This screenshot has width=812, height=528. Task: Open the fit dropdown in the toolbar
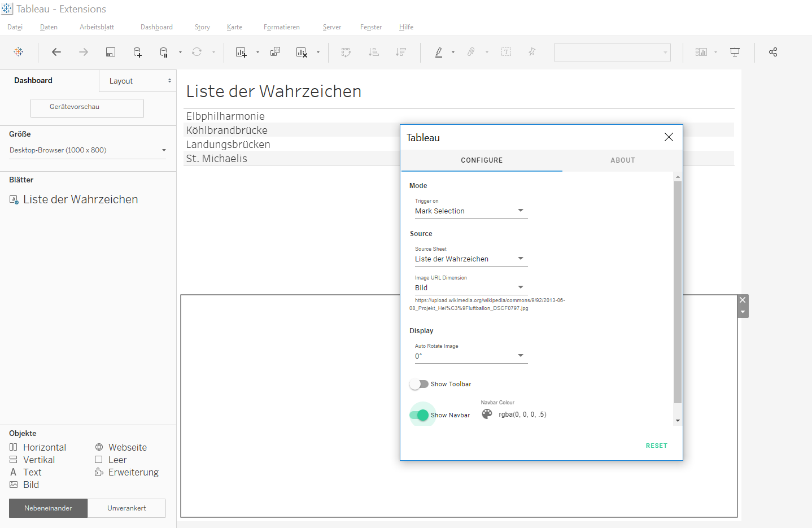point(612,52)
